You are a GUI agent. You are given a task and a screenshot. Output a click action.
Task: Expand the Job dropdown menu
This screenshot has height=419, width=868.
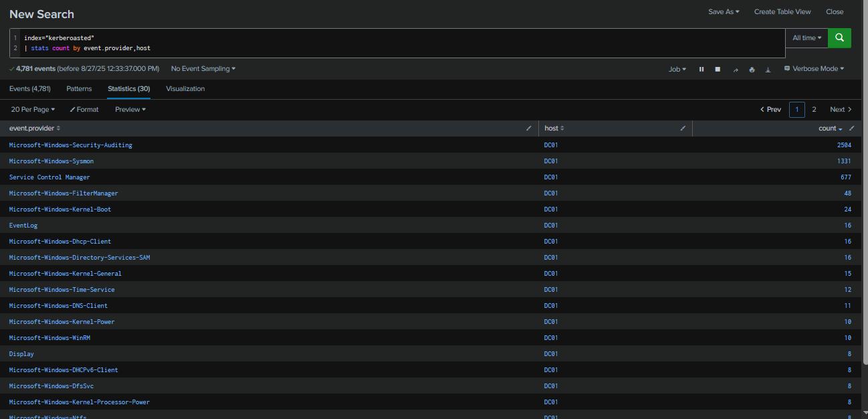[677, 69]
